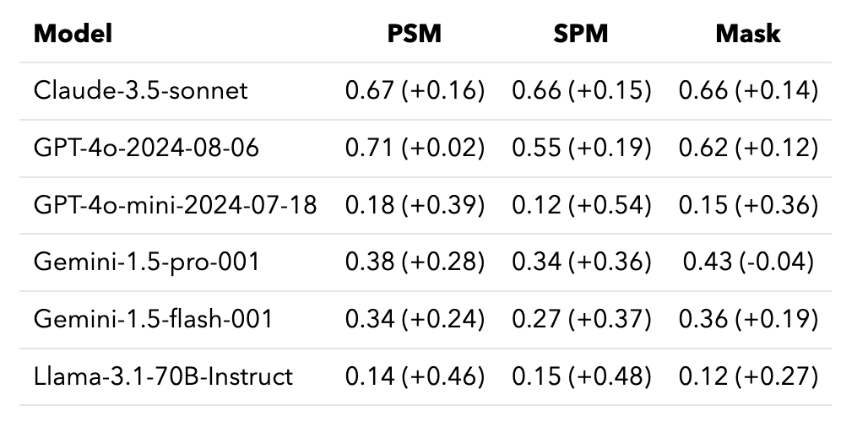Select GPT-4o-mini SPM value 0.12 (+0.54)
This screenshot has height=427, width=868.
point(581,205)
